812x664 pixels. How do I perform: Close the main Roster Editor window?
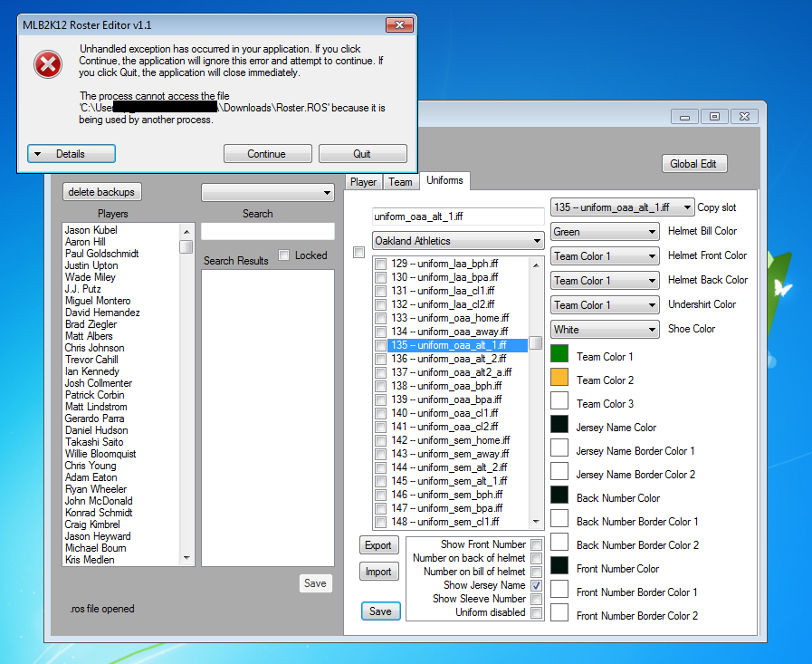745,117
